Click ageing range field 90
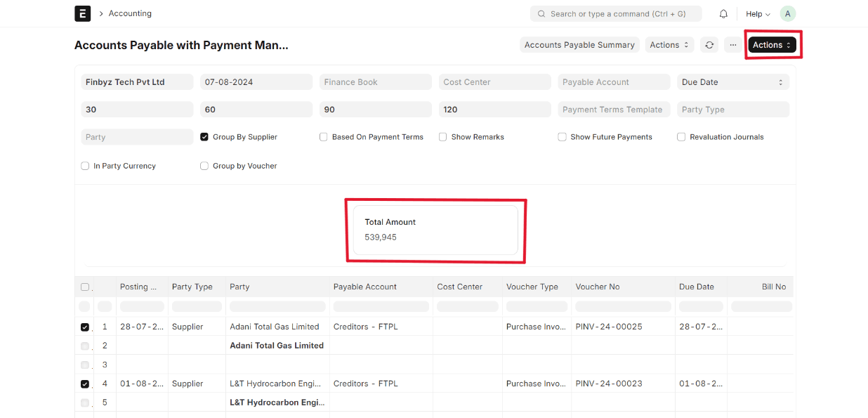868x418 pixels. pos(376,110)
